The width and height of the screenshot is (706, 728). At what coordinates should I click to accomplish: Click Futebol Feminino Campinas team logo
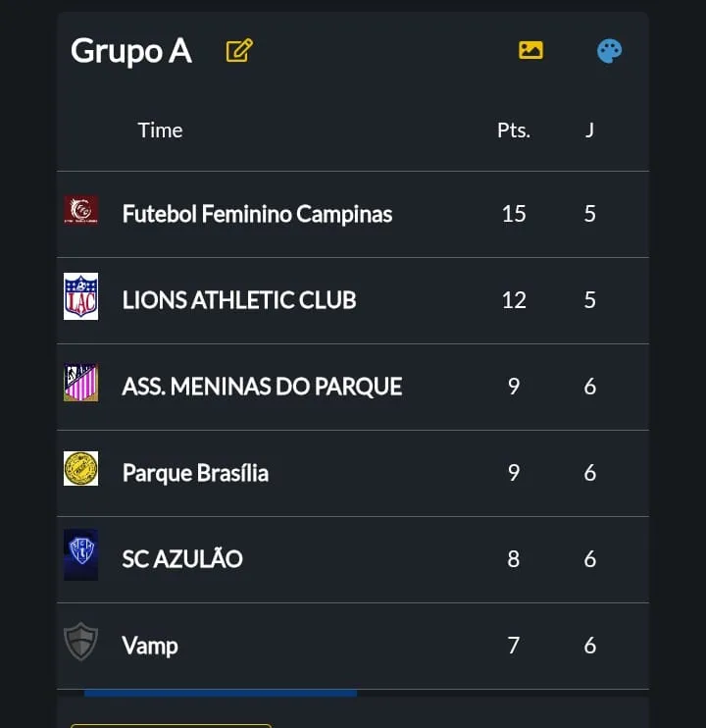tap(80, 210)
